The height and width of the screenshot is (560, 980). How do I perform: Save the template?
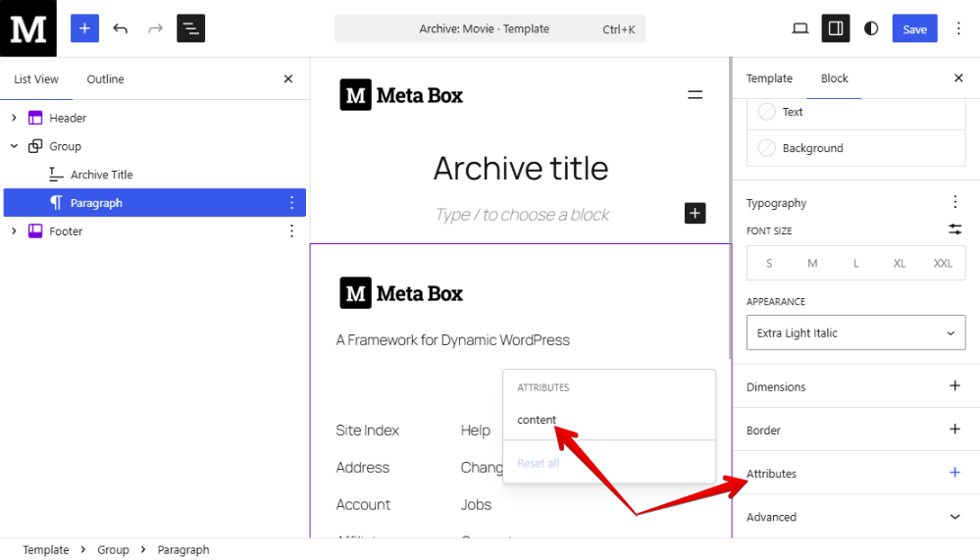pos(914,28)
